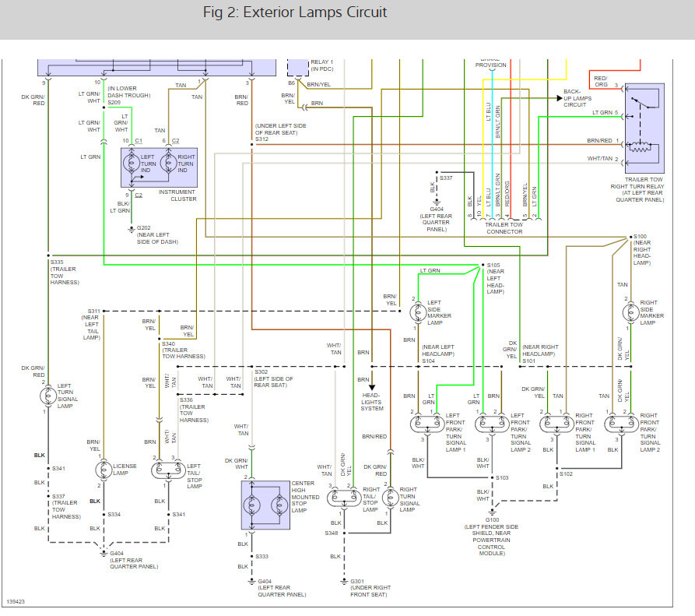
Task: Click the Headlights System arrowhead
Action: (x=372, y=387)
